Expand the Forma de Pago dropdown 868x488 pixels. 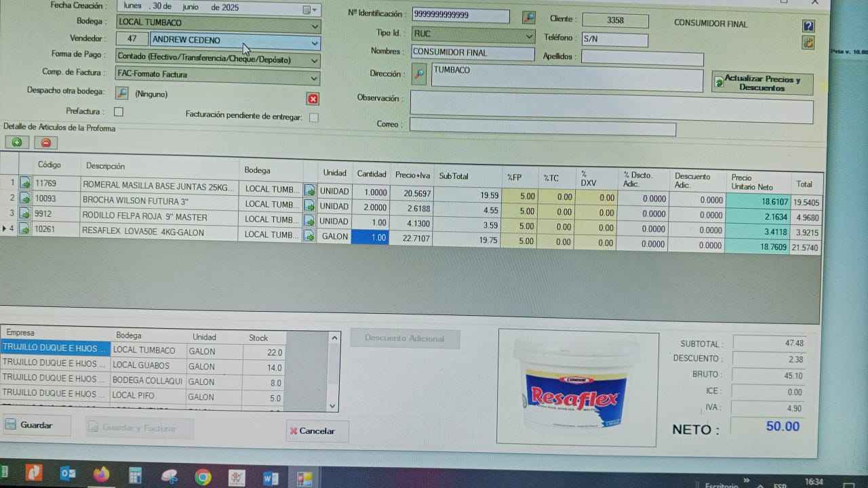tap(314, 60)
